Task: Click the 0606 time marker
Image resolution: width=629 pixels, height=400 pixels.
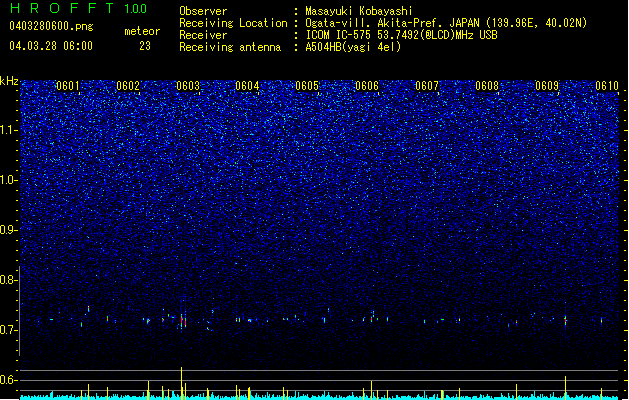Action: click(367, 86)
